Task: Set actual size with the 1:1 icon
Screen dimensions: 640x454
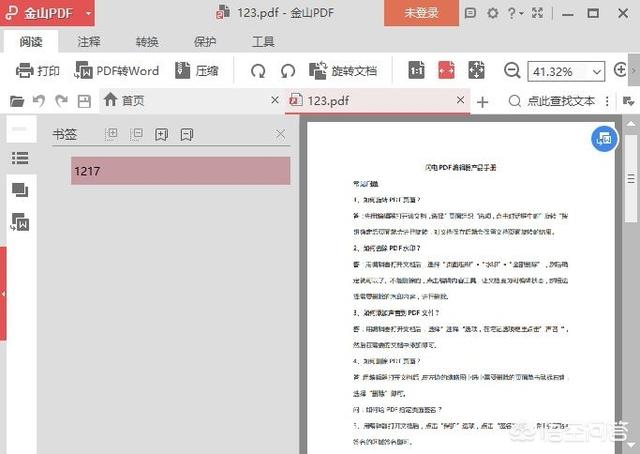Action: point(416,70)
